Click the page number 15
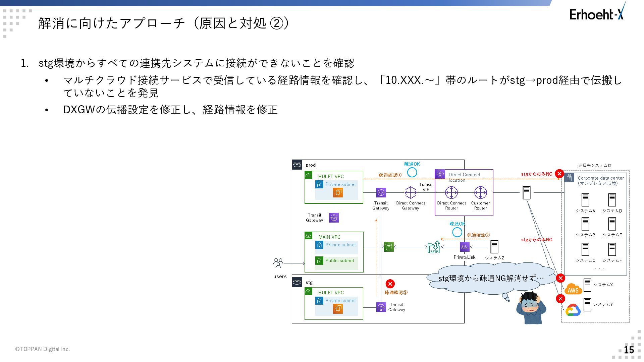The width and height of the screenshot is (644, 362). (629, 350)
